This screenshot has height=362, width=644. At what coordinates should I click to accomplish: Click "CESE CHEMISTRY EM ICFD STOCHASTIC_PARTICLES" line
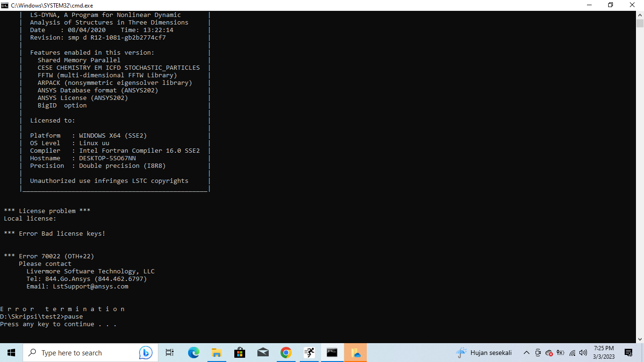point(119,67)
